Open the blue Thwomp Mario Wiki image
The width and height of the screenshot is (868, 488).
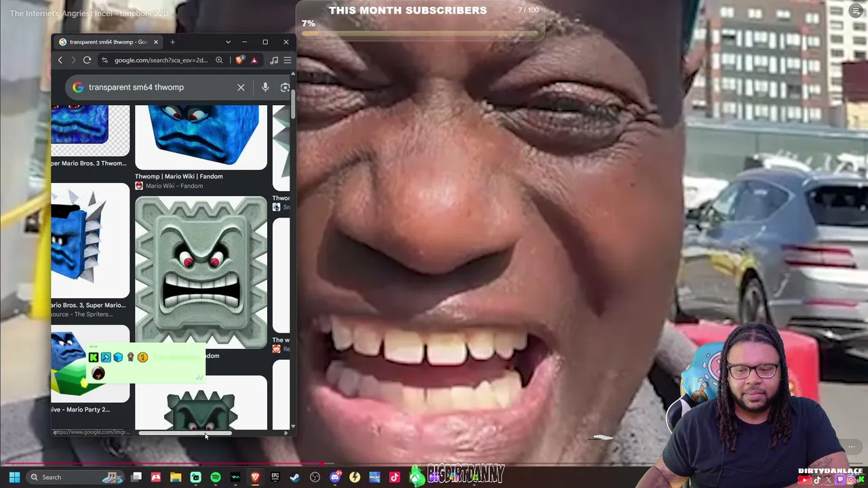pyautogui.click(x=201, y=137)
